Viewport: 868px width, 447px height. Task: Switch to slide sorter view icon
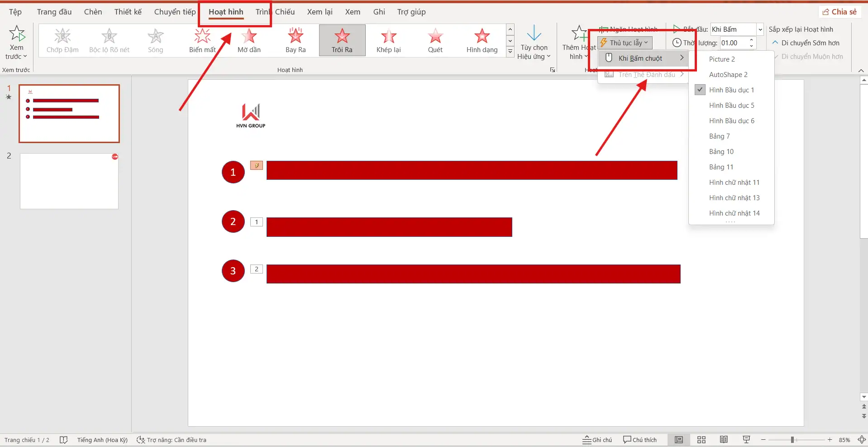click(x=701, y=440)
